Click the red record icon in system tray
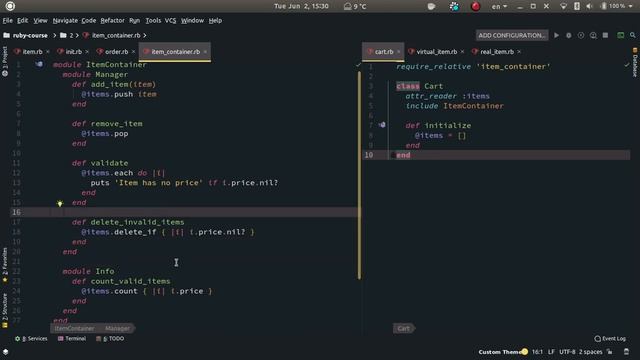 476,6
